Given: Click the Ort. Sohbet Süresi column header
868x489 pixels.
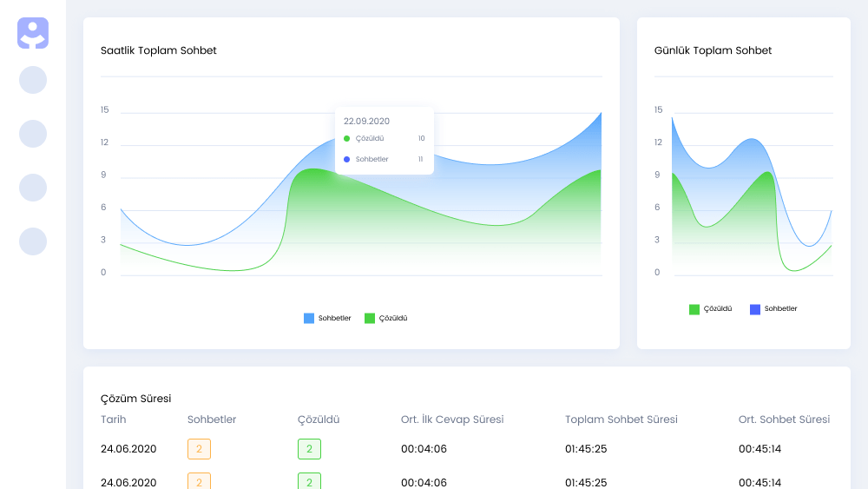Looking at the screenshot, I should [x=784, y=420].
